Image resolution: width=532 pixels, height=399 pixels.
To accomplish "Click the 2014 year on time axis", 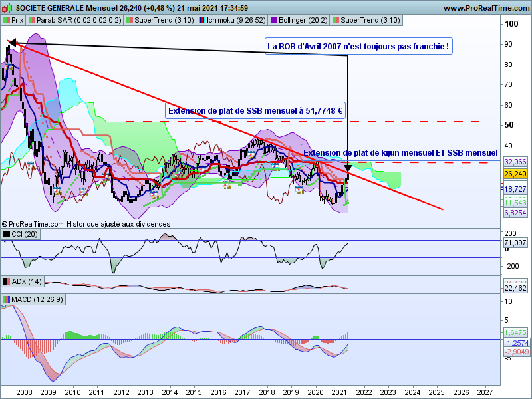I will tap(170, 392).
